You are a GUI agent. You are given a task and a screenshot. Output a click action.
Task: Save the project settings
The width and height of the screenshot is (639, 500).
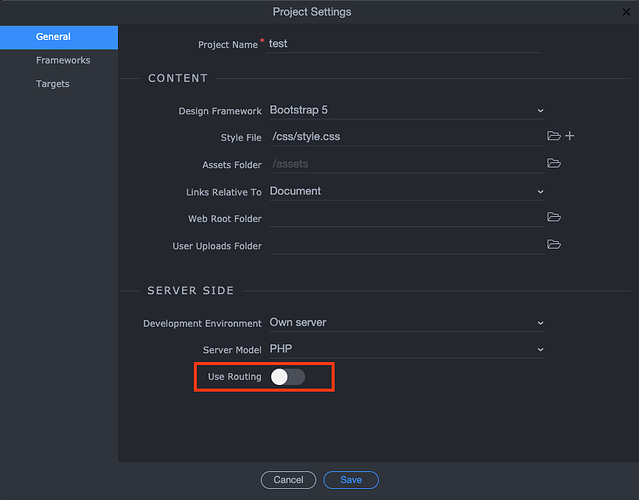click(351, 480)
